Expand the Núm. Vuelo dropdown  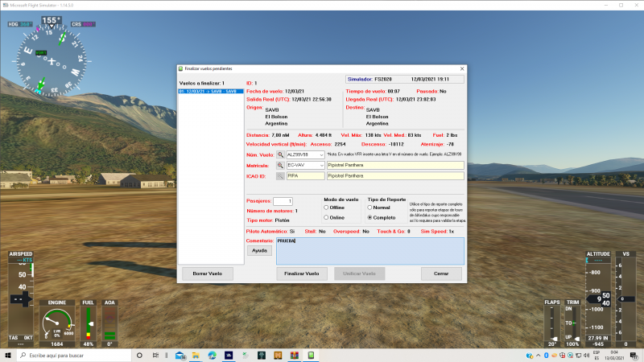321,154
